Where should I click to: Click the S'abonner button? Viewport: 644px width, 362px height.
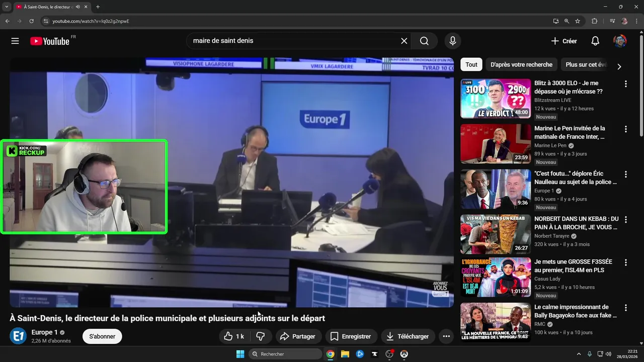pyautogui.click(x=102, y=336)
